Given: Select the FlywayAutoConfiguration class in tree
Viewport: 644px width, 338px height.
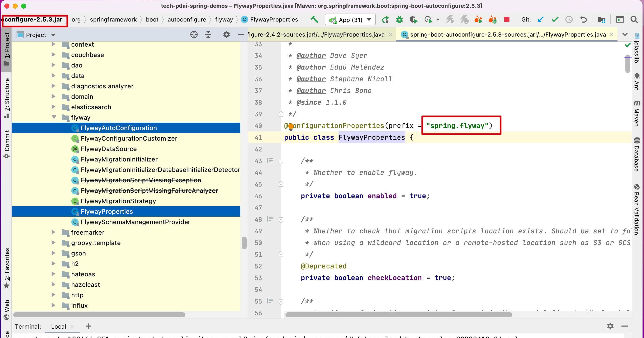Looking at the screenshot, I should coord(119,127).
